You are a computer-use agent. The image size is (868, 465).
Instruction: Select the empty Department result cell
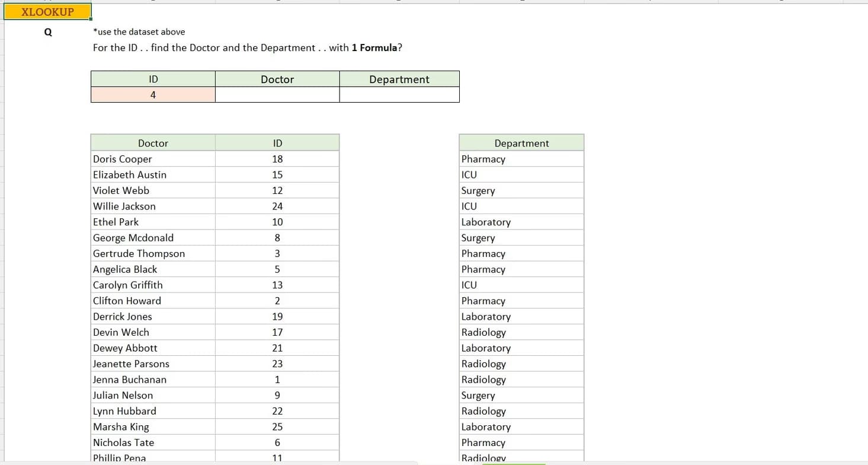point(399,95)
